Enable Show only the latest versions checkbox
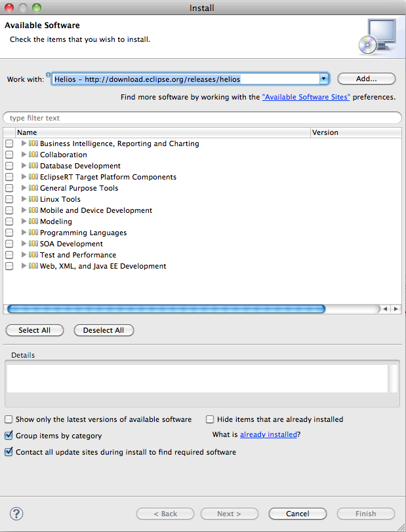This screenshot has height=532, width=406. pyautogui.click(x=9, y=419)
